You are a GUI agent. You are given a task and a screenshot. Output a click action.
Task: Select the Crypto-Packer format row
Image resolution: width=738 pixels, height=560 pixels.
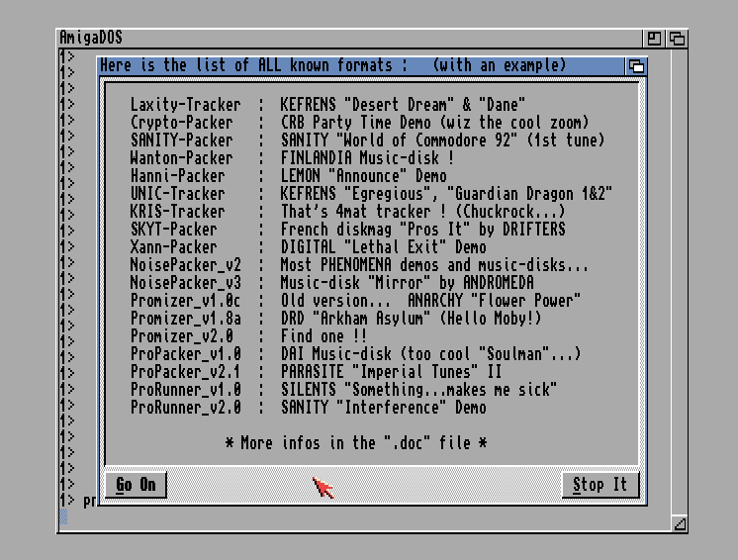point(359,123)
